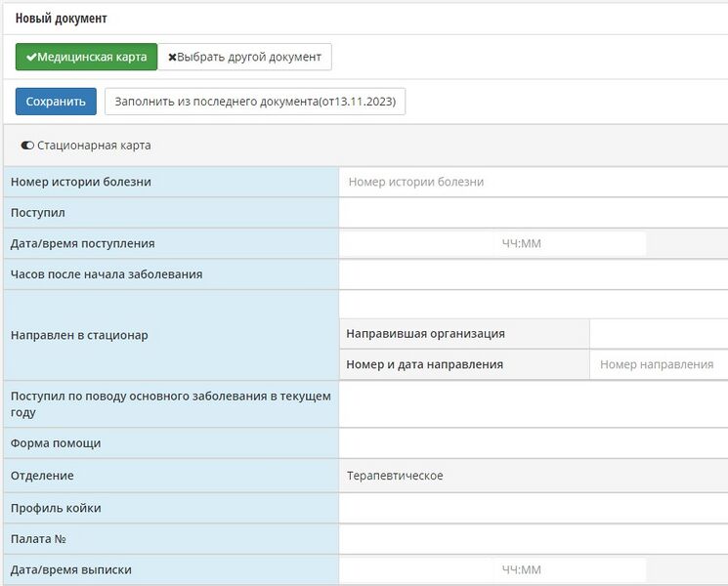
Task: Click the checkmark icon on Медицинская карта
Action: [31, 57]
